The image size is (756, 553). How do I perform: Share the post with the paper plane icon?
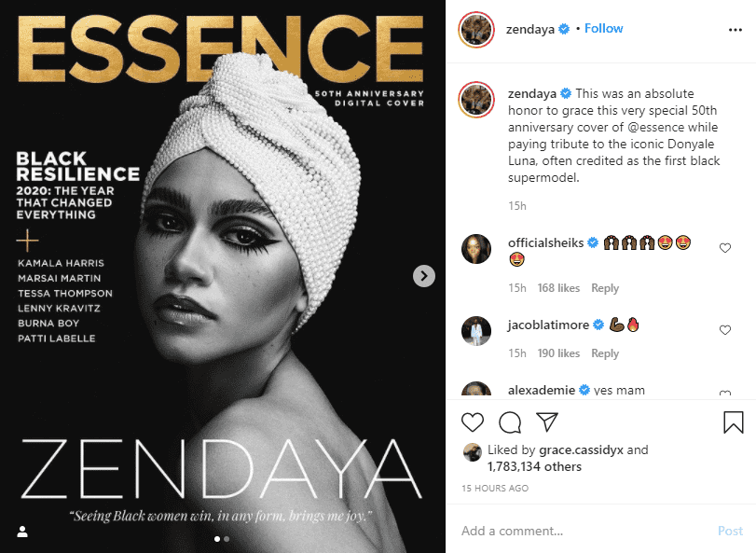pos(547,422)
